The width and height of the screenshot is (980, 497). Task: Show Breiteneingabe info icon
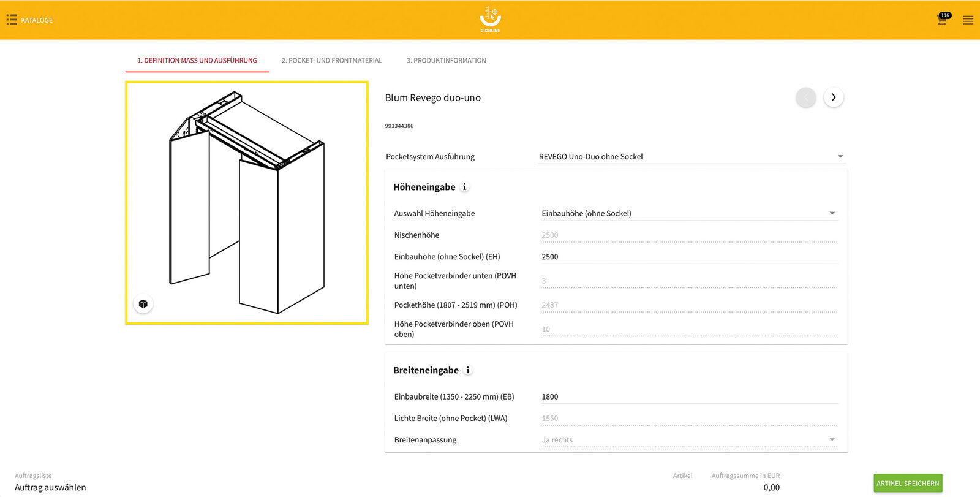point(468,370)
